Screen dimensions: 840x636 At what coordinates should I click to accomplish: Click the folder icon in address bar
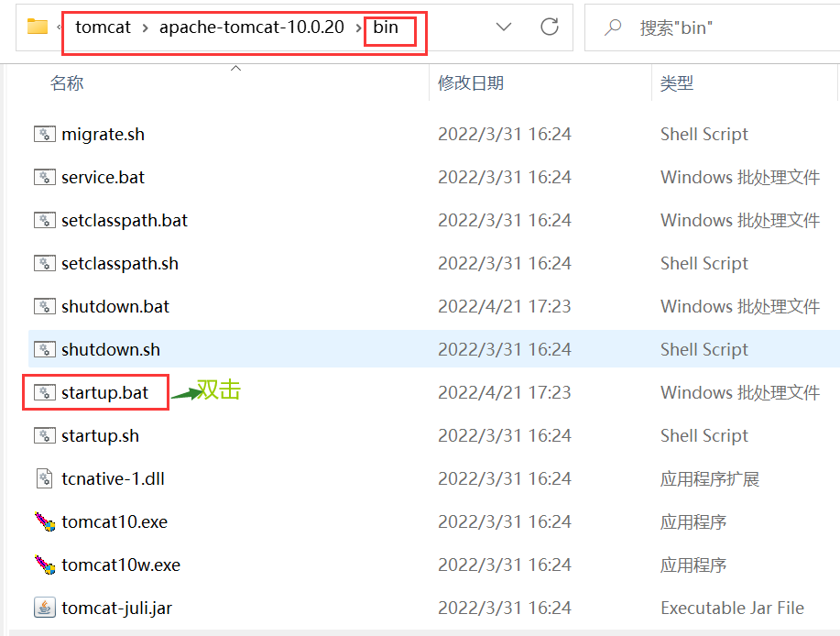tap(38, 27)
